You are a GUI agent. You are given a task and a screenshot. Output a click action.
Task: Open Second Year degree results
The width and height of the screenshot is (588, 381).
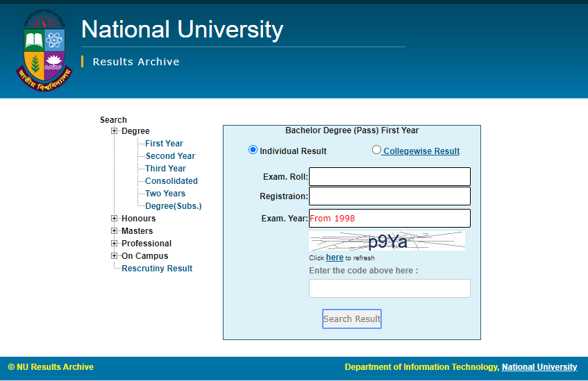click(x=170, y=156)
